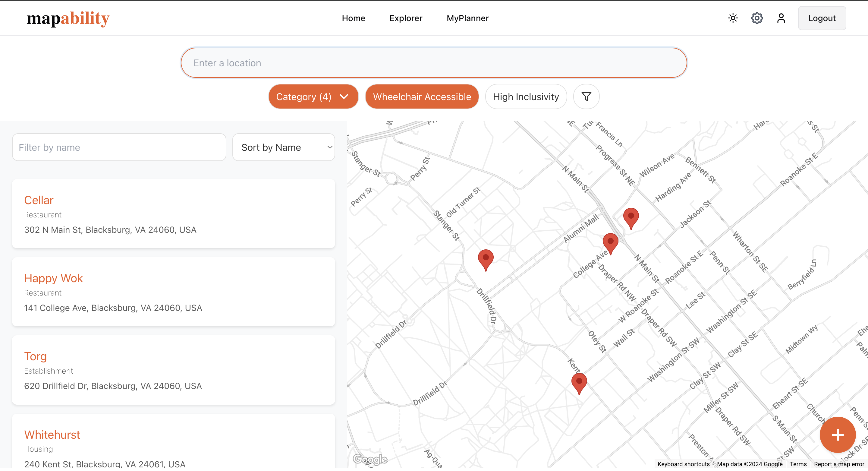The image size is (868, 471).
Task: Open the Sort by Name dropdown
Action: point(283,147)
